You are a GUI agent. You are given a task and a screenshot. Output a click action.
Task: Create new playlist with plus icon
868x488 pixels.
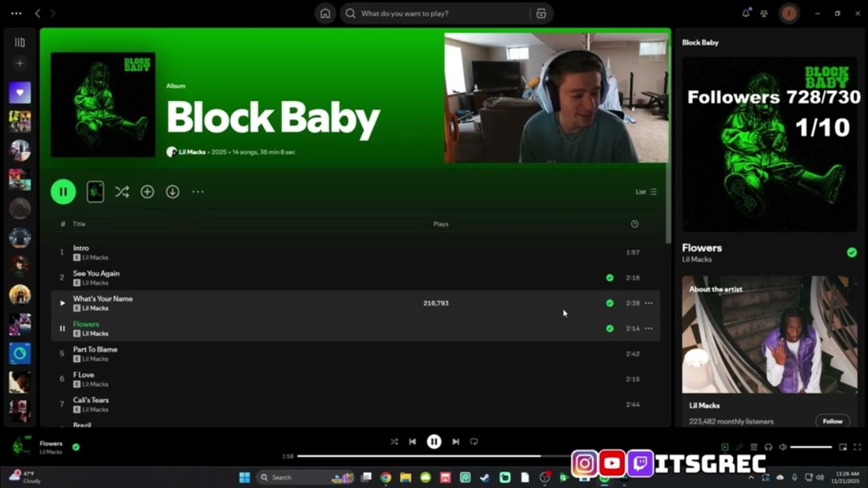click(x=20, y=63)
